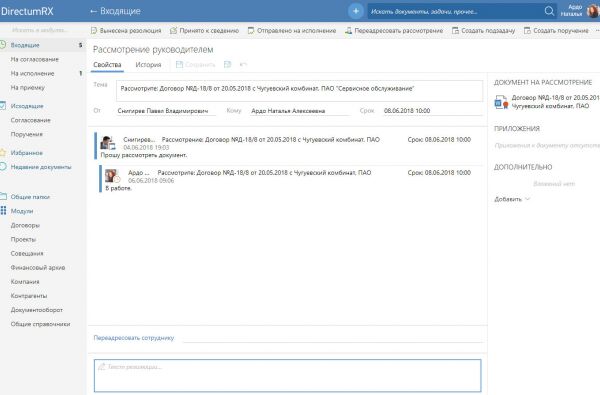
Task: Click Создать подзадачу toolbar action
Action: [484, 31]
